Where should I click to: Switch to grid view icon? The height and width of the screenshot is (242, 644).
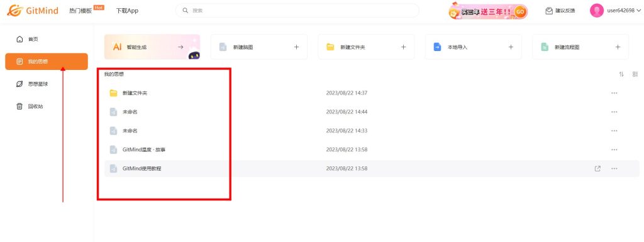635,74
